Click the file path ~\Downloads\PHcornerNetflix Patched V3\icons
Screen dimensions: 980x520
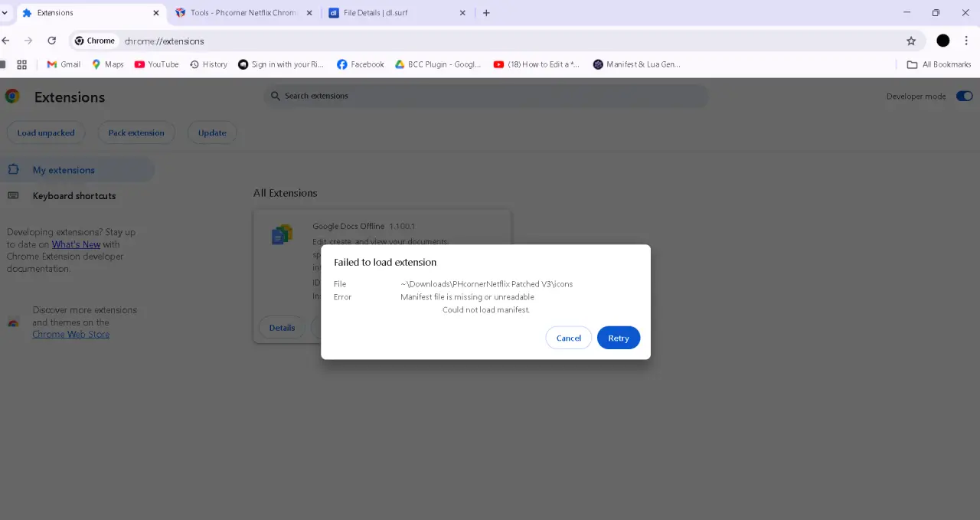coord(486,284)
